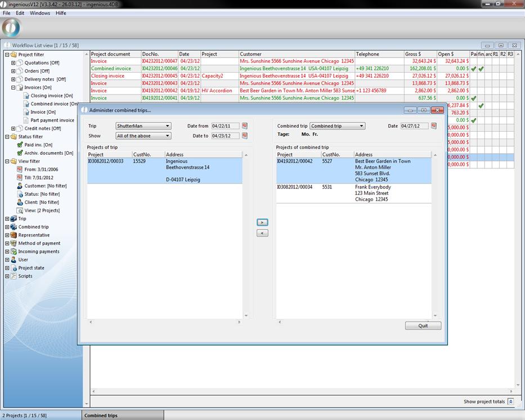The width and height of the screenshot is (525, 420).
Task: Toggle the Paid inv. status filter checkmark
Action: tap(20, 145)
